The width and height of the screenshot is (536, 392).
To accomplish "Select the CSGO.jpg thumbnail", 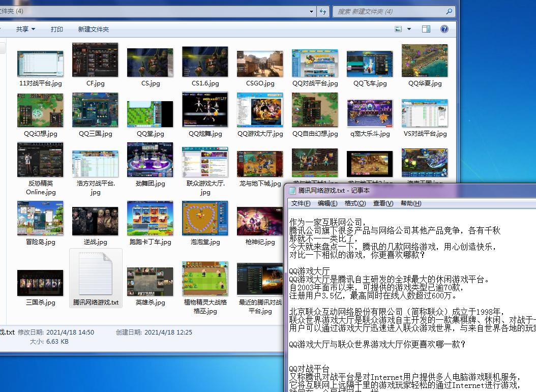I will (x=260, y=64).
